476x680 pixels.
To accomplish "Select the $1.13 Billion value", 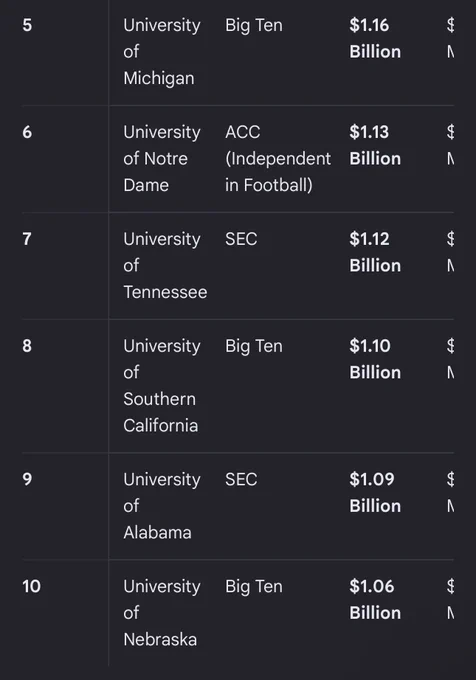I will point(375,145).
